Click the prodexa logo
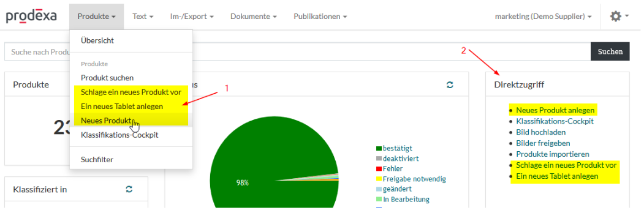The width and height of the screenshot is (644, 221). pos(31,17)
